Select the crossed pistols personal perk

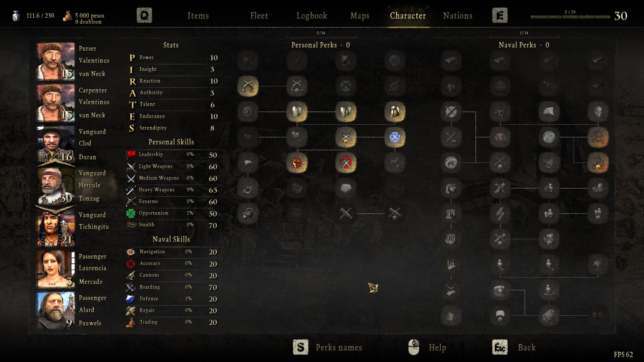pos(248,86)
